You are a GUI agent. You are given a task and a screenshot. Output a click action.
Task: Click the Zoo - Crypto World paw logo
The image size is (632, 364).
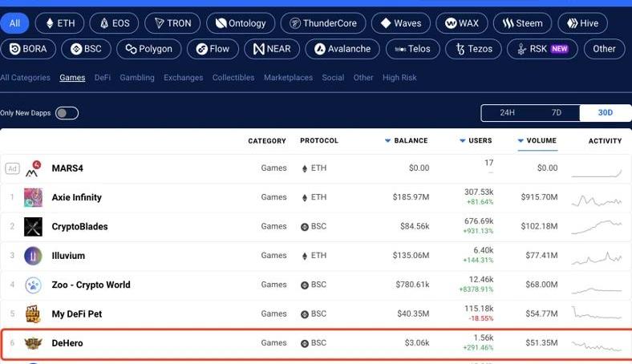(x=33, y=285)
